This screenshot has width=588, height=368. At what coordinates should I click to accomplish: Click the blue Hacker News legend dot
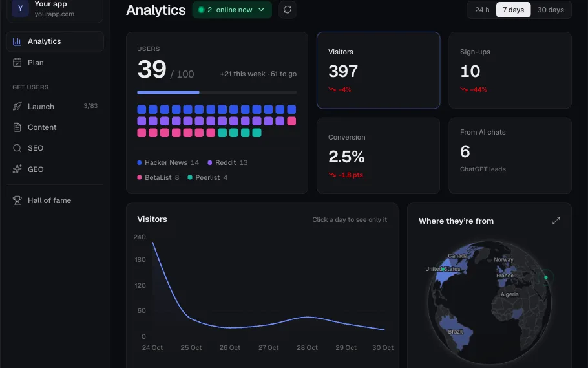point(140,162)
